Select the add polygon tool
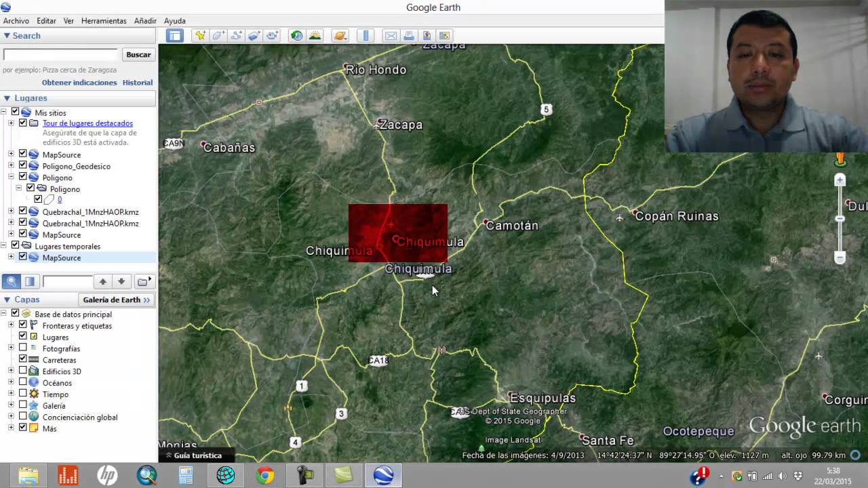 218,36
